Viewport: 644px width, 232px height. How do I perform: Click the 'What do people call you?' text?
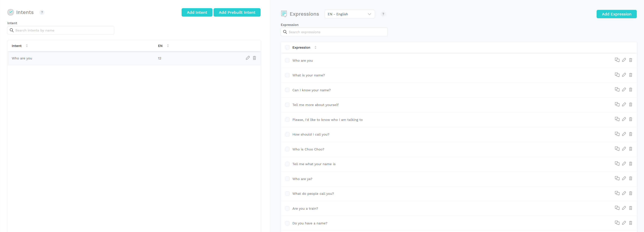313,193
